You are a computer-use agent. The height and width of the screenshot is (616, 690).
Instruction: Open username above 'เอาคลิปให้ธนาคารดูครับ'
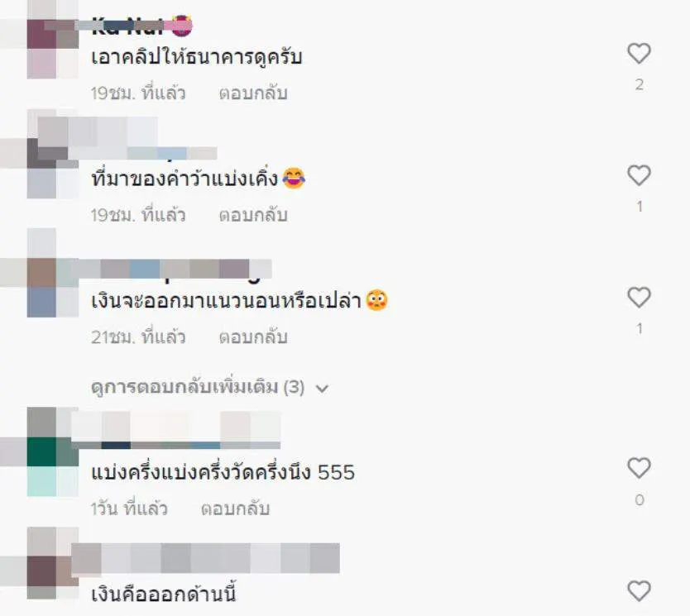click(142, 26)
